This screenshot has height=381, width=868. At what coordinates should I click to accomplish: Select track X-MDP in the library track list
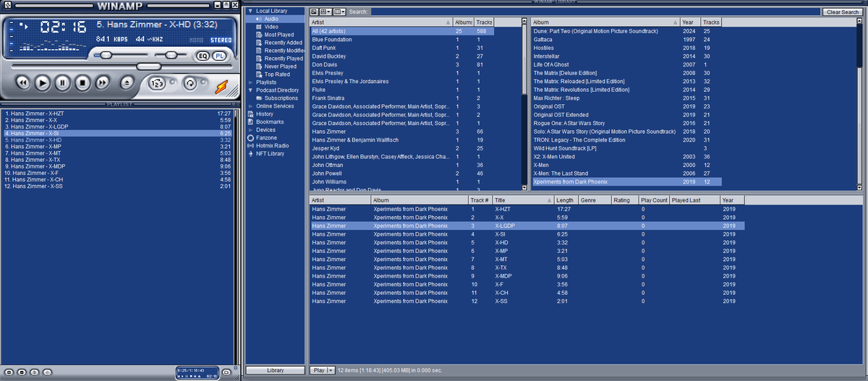[x=527, y=275]
